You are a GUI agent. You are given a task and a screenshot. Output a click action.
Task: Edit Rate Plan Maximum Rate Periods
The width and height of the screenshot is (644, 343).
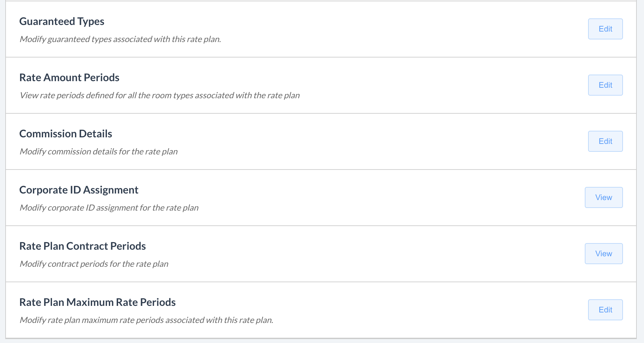tap(605, 310)
